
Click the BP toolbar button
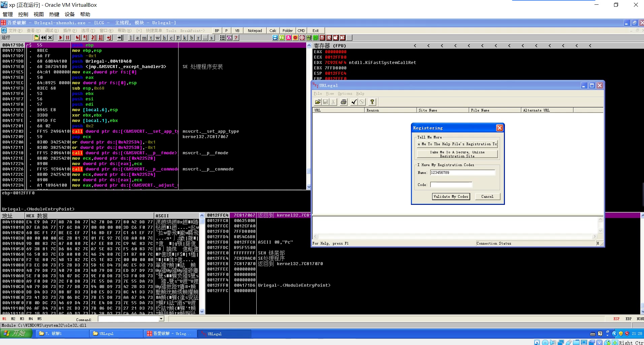point(217,31)
